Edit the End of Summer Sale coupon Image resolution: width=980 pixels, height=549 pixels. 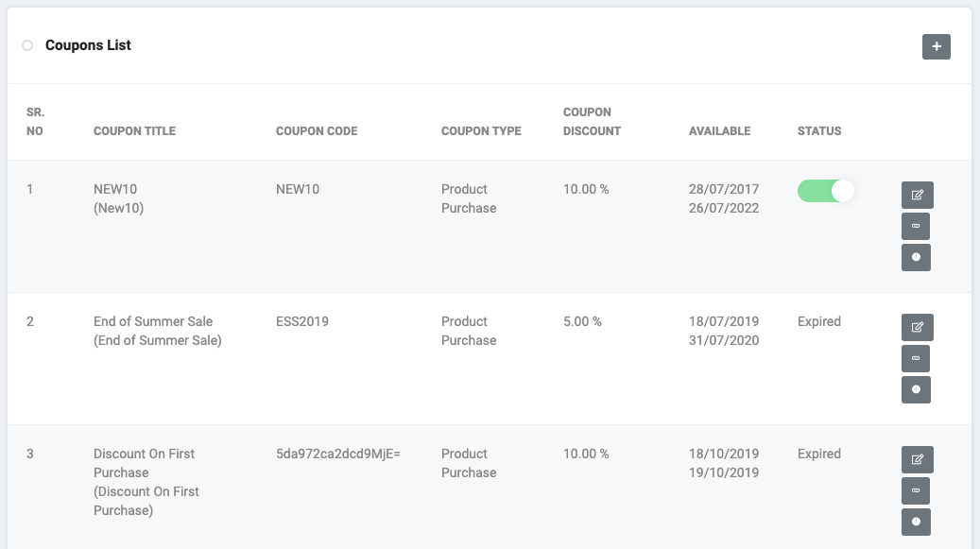[x=917, y=327]
